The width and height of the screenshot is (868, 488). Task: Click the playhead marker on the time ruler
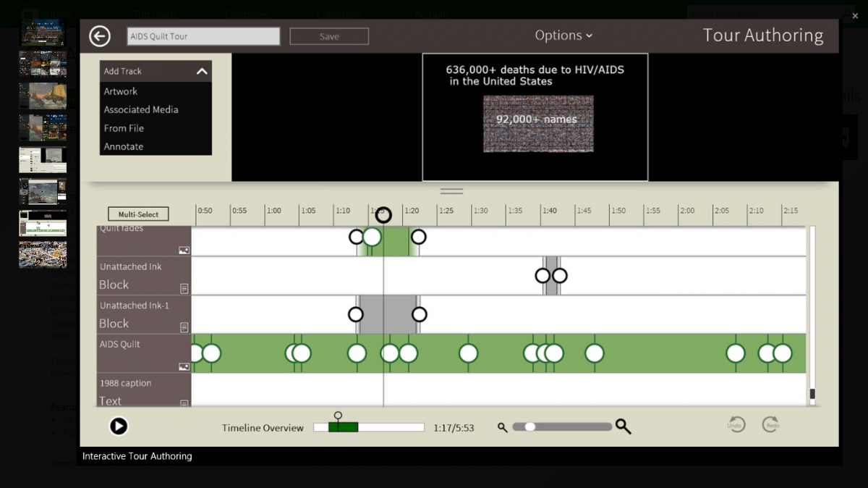pyautogui.click(x=383, y=215)
